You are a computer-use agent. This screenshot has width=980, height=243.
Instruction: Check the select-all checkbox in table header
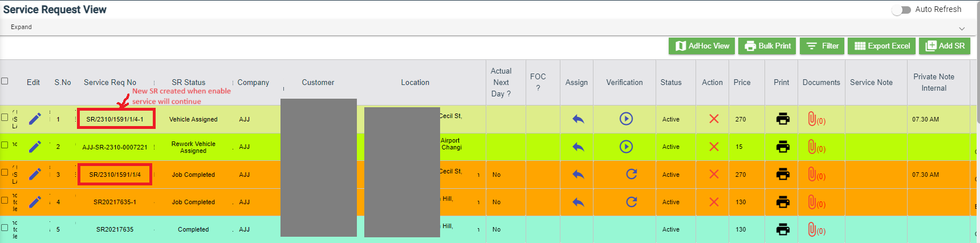5,81
